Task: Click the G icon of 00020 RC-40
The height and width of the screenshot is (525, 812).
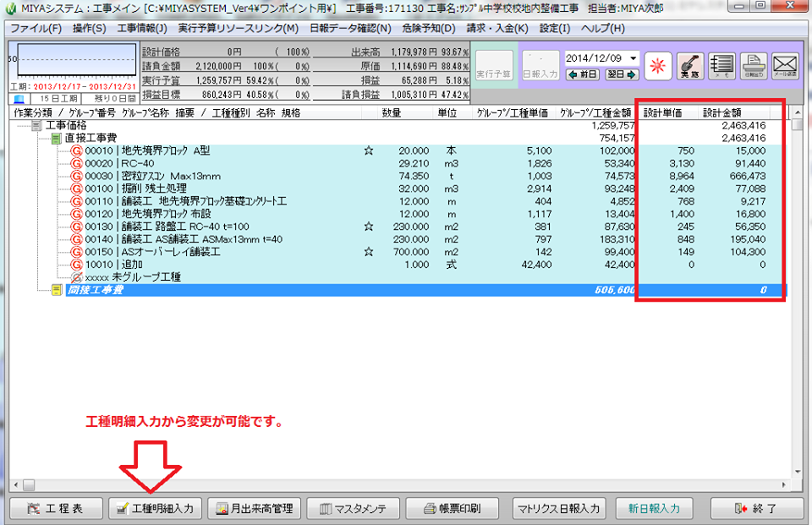Action: pyautogui.click(x=77, y=164)
